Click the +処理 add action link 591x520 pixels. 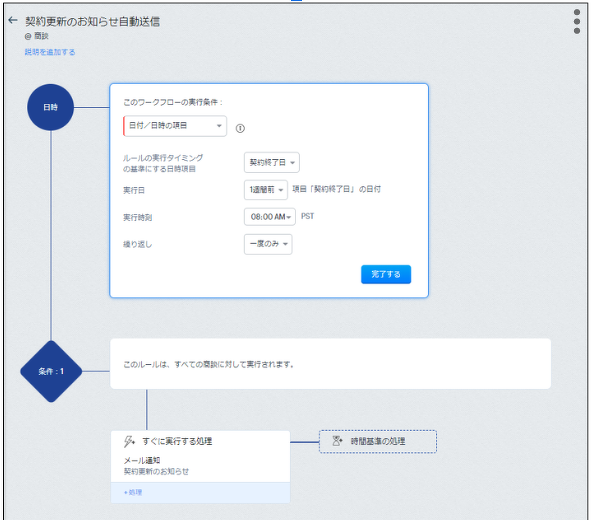coord(133,492)
